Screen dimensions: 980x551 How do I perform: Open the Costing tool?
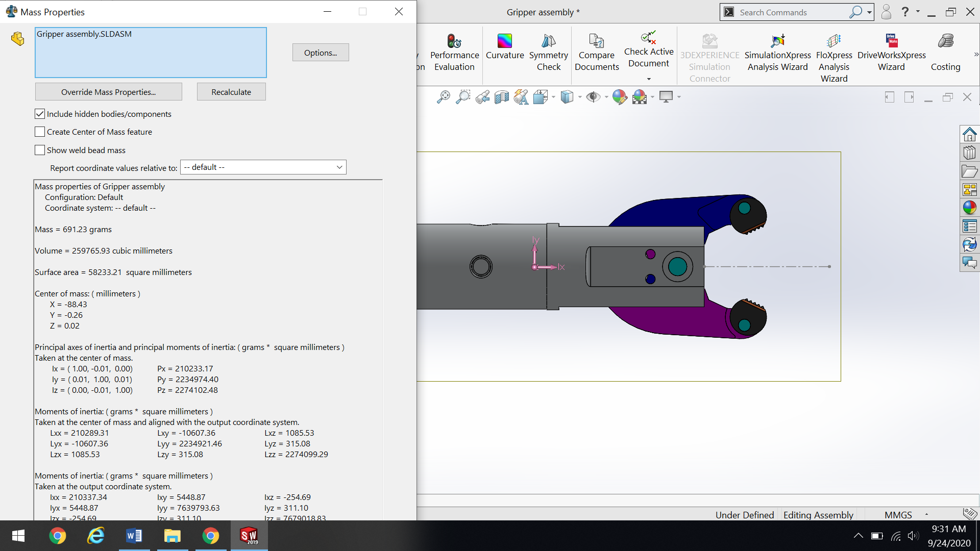[945, 53]
